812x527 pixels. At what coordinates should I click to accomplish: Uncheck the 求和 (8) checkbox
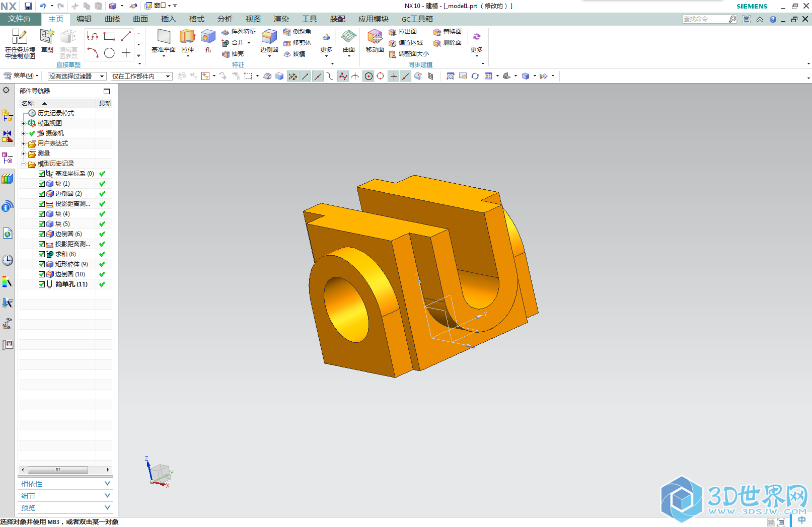click(42, 254)
